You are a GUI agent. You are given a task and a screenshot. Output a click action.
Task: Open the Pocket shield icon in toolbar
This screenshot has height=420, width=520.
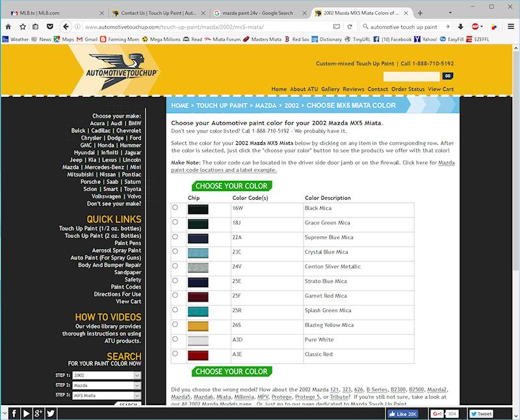pyautogui.click(x=50, y=27)
